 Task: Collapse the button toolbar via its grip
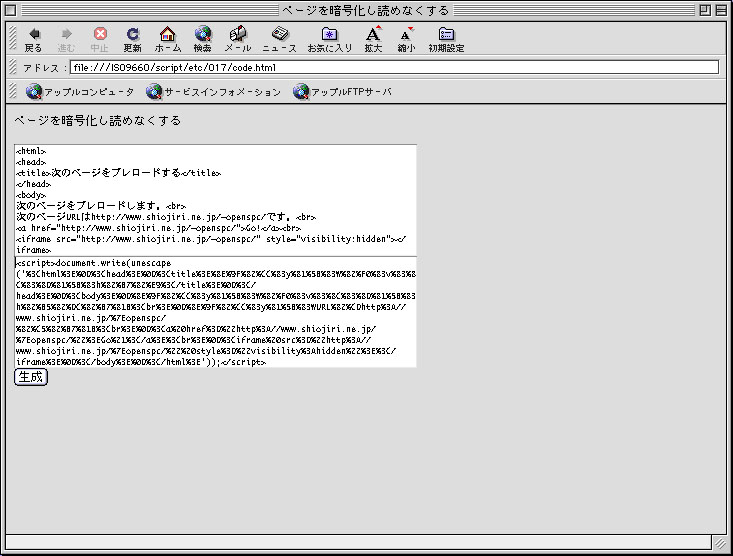click(x=13, y=38)
